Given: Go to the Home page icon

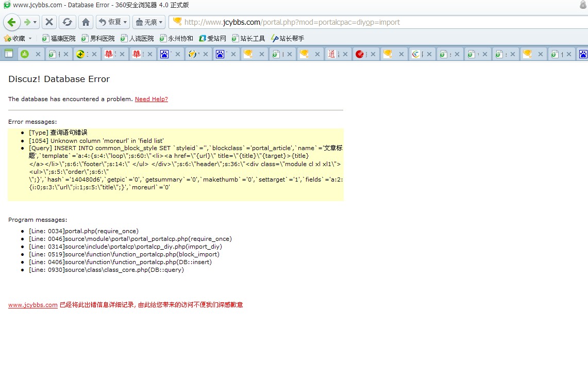Looking at the screenshot, I should pos(86,22).
